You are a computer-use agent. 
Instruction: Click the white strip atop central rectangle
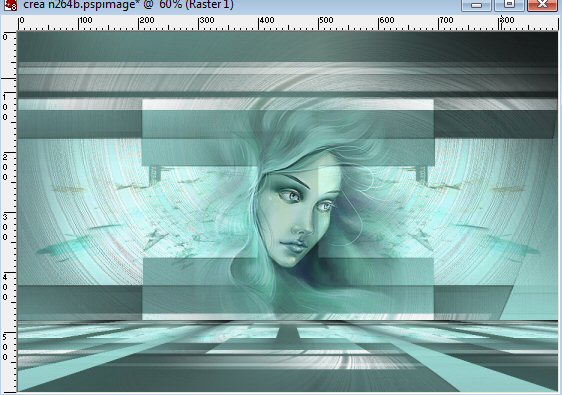(288, 105)
